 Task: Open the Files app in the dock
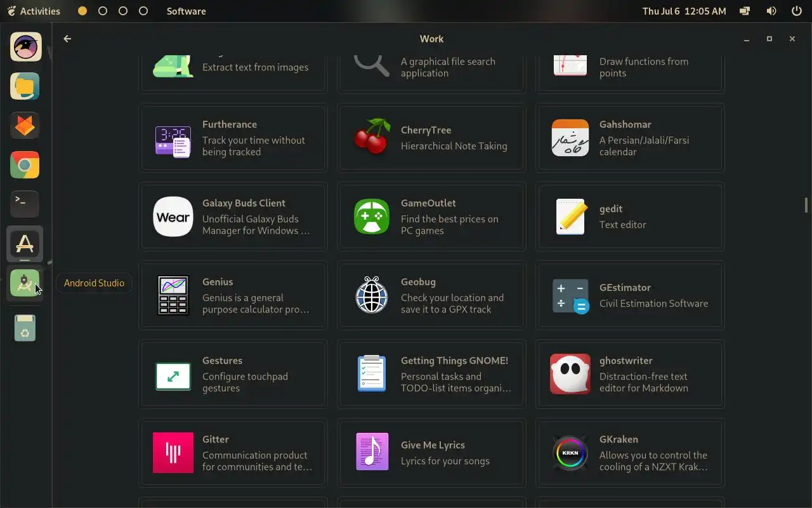click(x=25, y=86)
